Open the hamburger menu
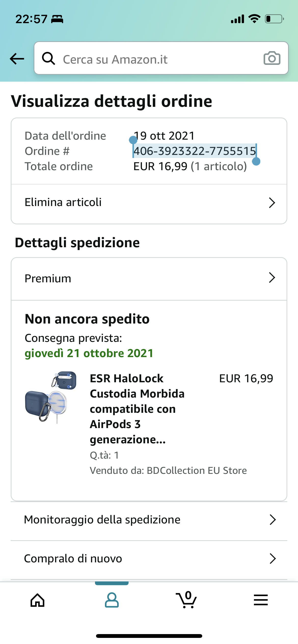The image size is (298, 644). (x=261, y=600)
